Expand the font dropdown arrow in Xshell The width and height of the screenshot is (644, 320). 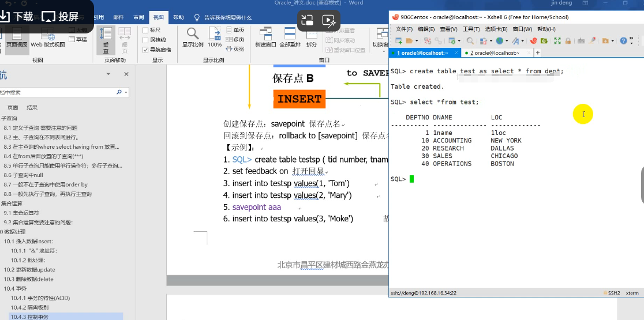[522, 41]
